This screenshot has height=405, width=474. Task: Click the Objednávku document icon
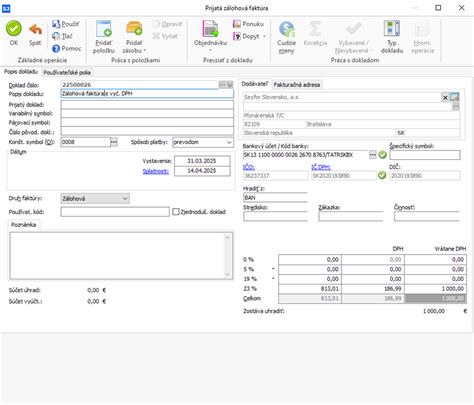(210, 29)
